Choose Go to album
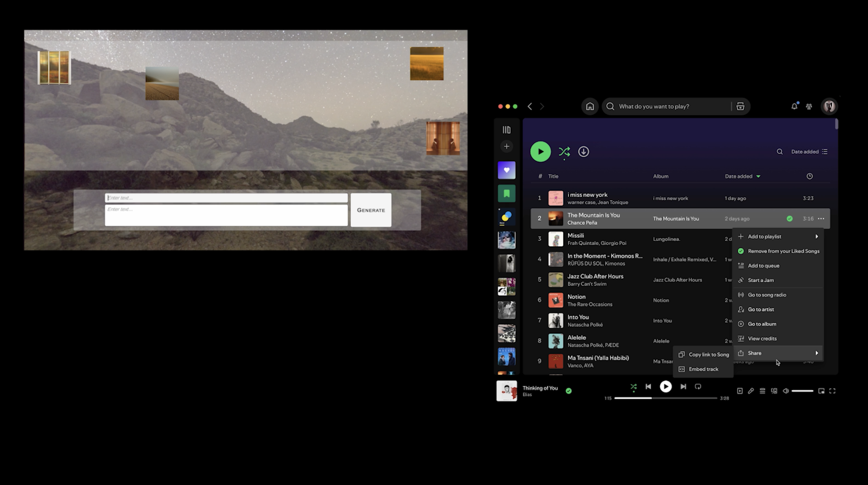 tap(778, 324)
